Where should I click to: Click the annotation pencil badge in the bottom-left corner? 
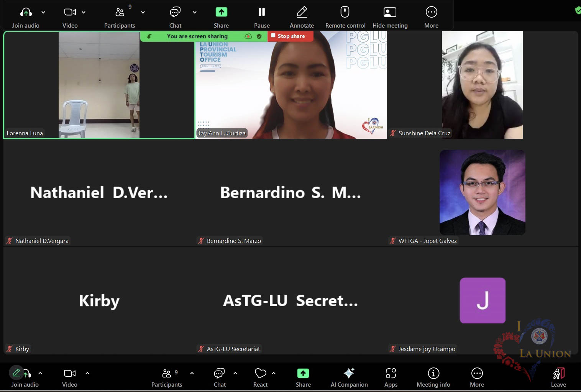[x=16, y=372]
